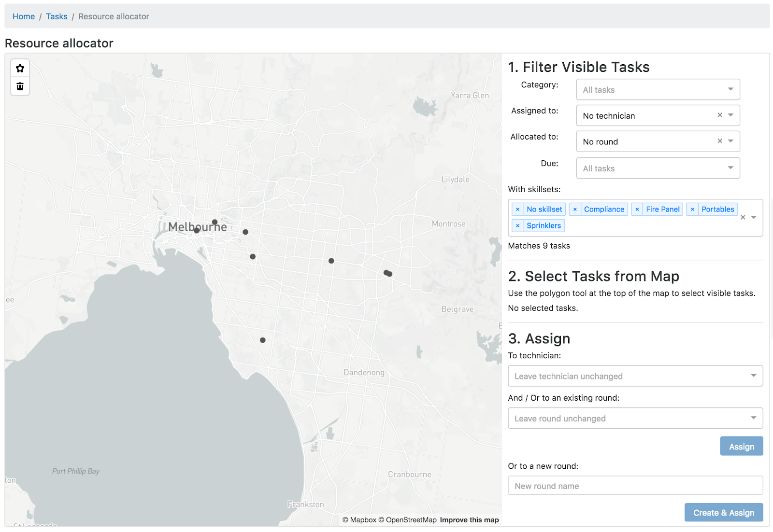The height and width of the screenshot is (532, 773).
Task: Remove the 'Compliance' skillset tag
Action: [575, 210]
